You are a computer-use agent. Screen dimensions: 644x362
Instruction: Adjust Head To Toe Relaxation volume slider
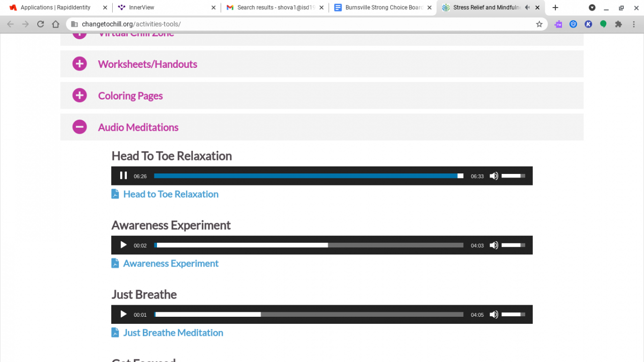(x=514, y=175)
